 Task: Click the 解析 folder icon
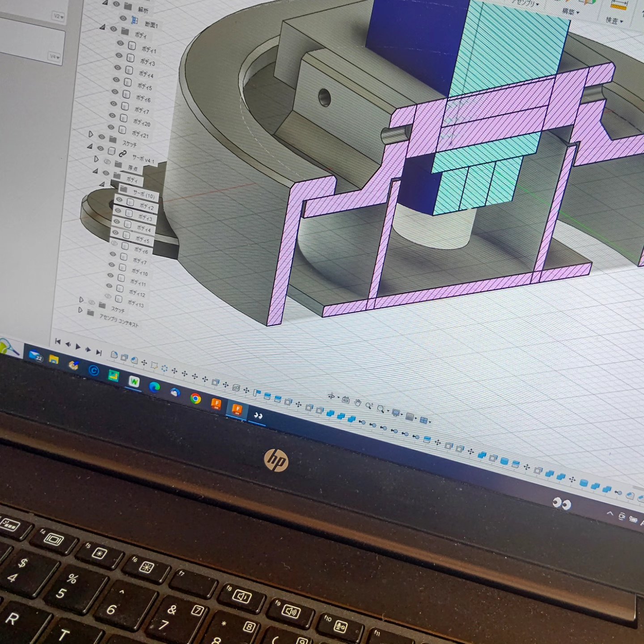128,6
